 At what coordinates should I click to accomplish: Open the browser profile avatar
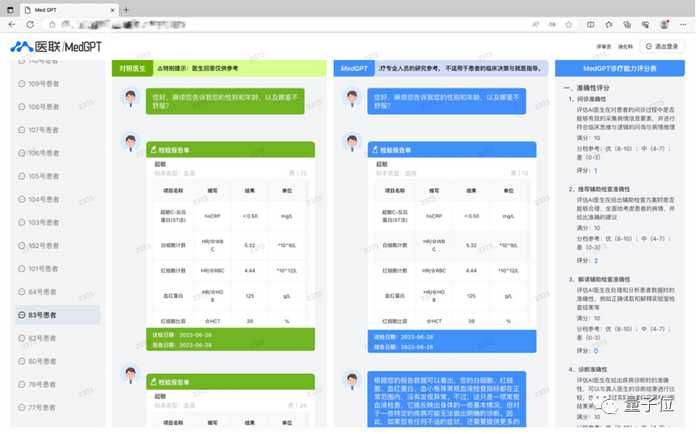coord(664,24)
